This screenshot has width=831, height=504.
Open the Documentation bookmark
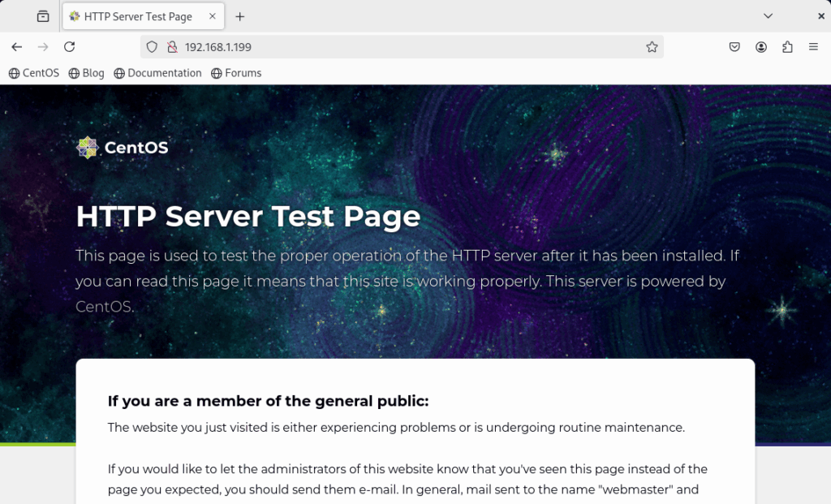coord(158,73)
